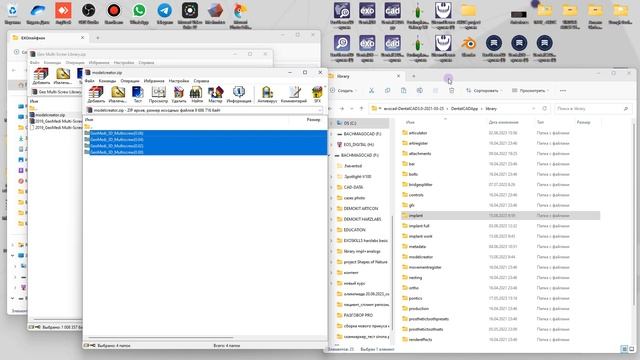Launch AnyDesk desktop shortcut

pos(63,14)
